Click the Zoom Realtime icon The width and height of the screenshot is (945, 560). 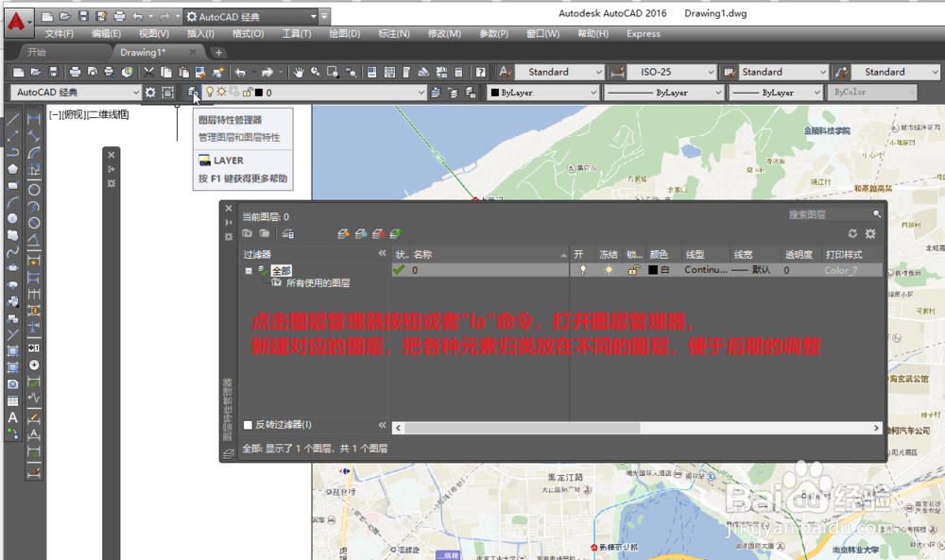(x=316, y=73)
